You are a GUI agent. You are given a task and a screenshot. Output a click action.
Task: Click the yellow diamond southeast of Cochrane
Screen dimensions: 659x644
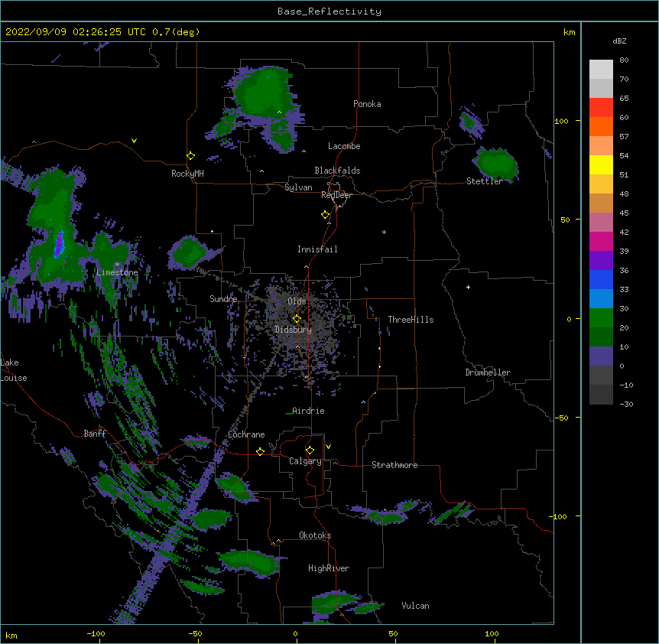260,451
